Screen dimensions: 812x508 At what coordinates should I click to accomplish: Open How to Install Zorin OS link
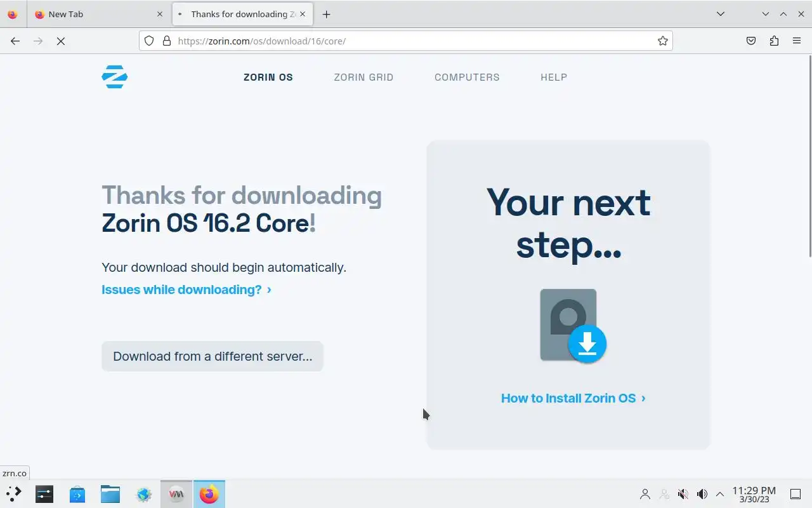[x=573, y=398]
